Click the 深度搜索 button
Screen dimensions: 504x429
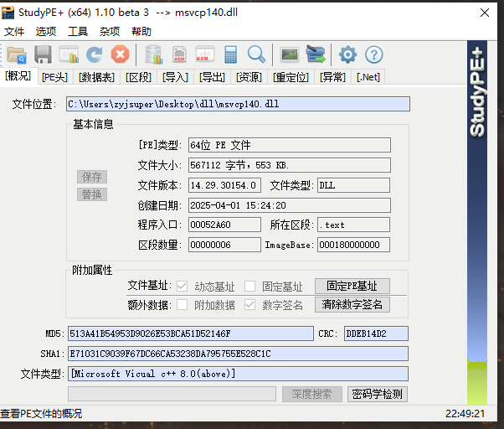(x=311, y=394)
